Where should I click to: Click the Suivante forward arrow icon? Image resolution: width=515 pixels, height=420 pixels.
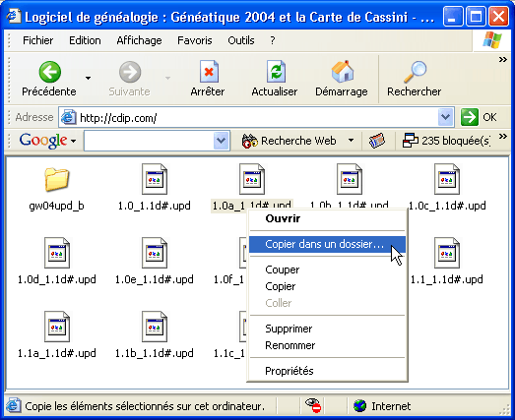130,72
